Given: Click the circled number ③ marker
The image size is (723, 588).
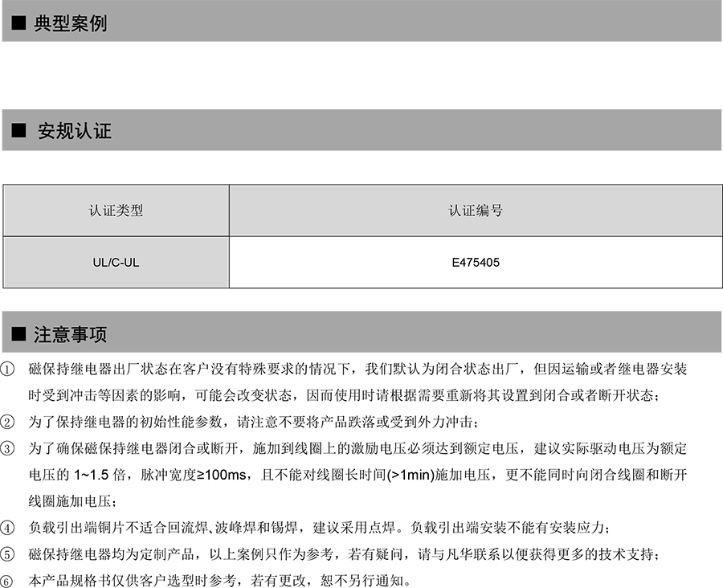Looking at the screenshot, I should 8,449.
